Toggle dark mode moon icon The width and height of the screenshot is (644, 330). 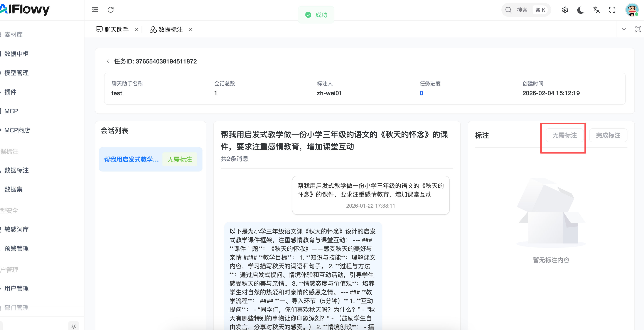(580, 10)
